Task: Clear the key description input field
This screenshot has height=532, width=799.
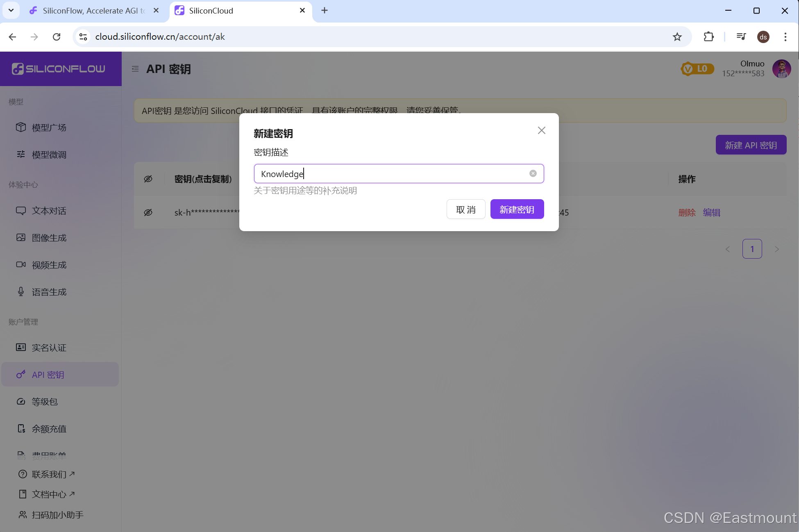Action: click(533, 173)
